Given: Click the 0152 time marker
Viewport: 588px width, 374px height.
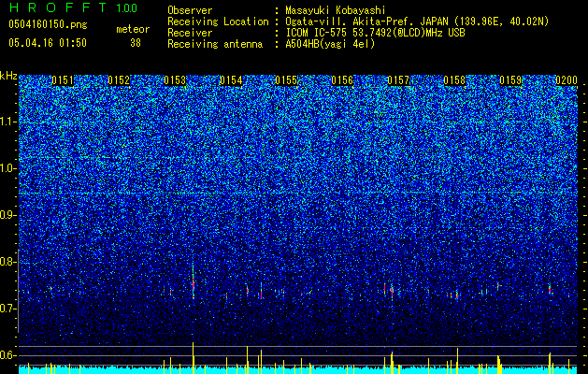Looking at the screenshot, I should [x=119, y=80].
